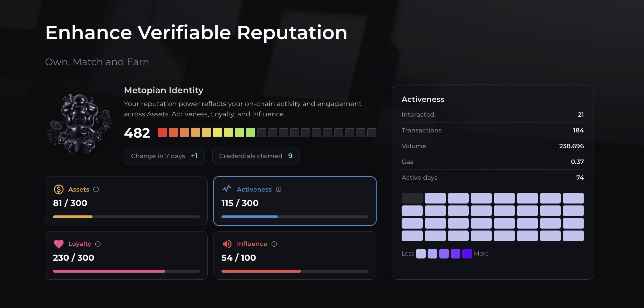Select the Activeness 115 / 300 card
This screenshot has height=308, width=644.
point(295,201)
